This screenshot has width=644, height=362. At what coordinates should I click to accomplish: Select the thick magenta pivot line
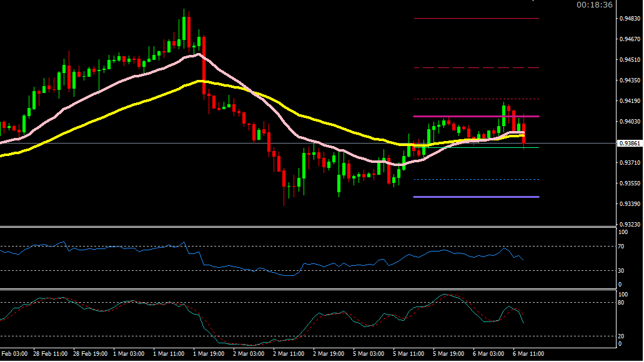click(x=476, y=117)
